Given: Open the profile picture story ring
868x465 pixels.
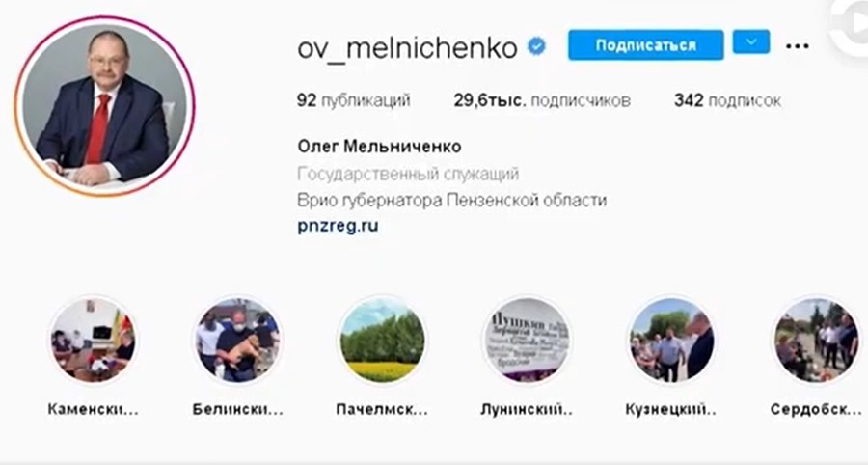Looking at the screenshot, I should [104, 106].
